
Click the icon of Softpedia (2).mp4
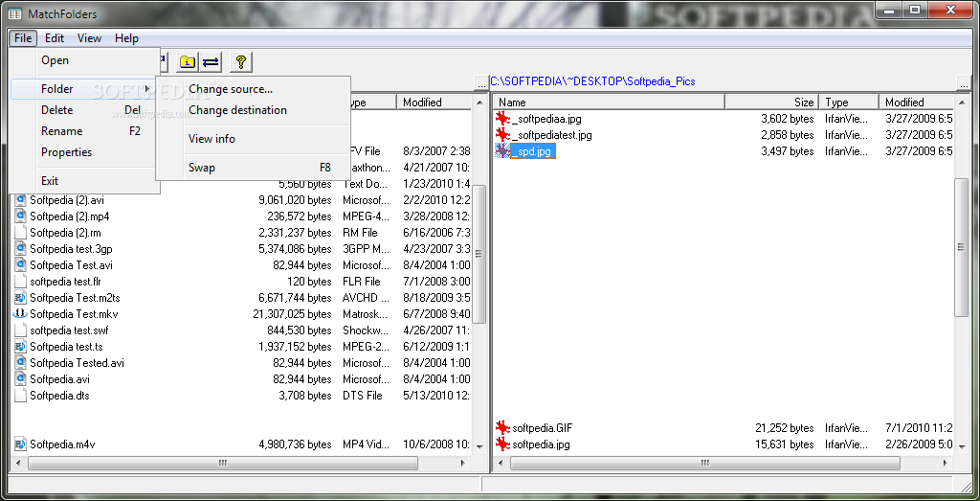click(x=20, y=216)
